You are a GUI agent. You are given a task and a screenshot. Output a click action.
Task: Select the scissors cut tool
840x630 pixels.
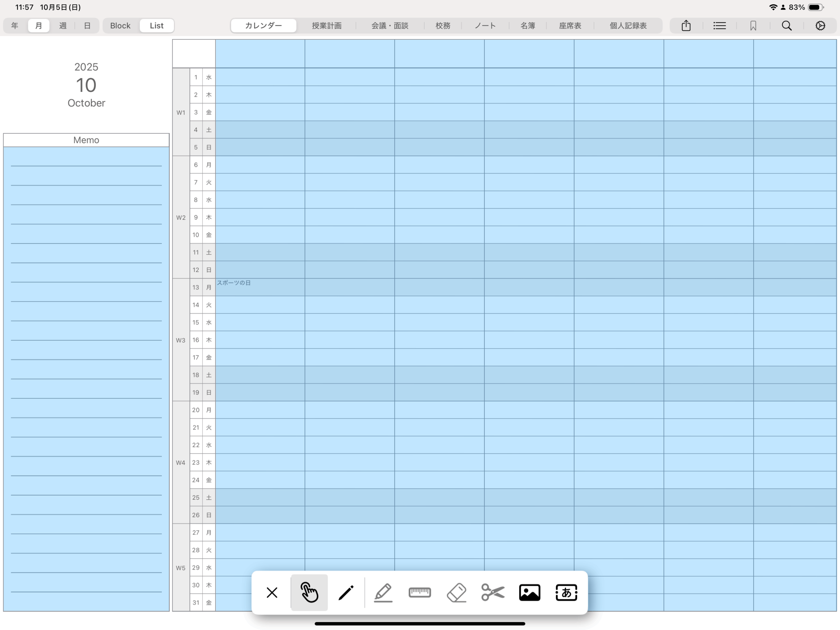pyautogui.click(x=493, y=592)
